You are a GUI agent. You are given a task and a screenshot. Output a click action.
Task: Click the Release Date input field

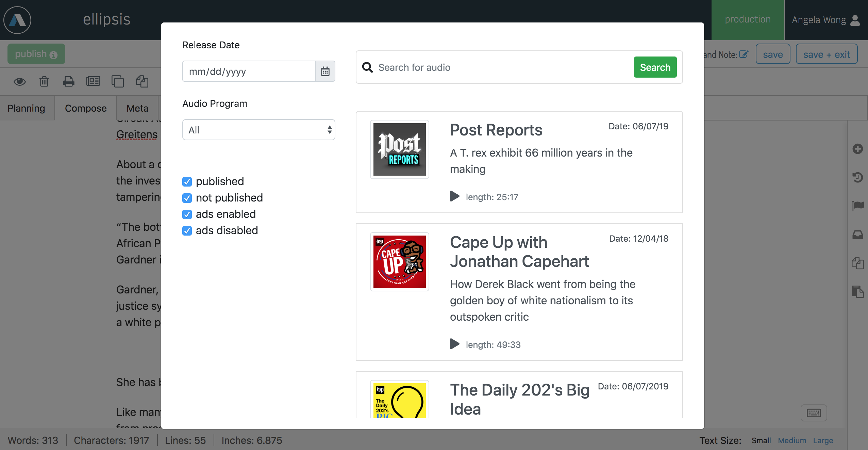[249, 71]
